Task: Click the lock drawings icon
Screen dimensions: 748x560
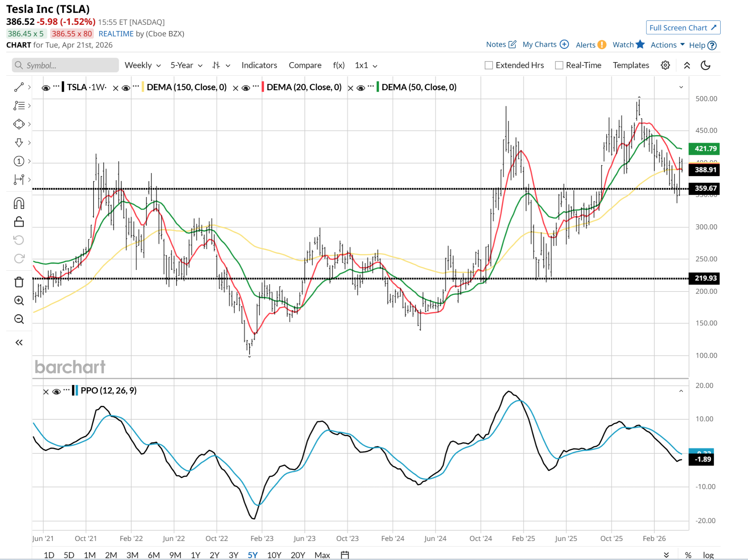Action: pyautogui.click(x=19, y=222)
